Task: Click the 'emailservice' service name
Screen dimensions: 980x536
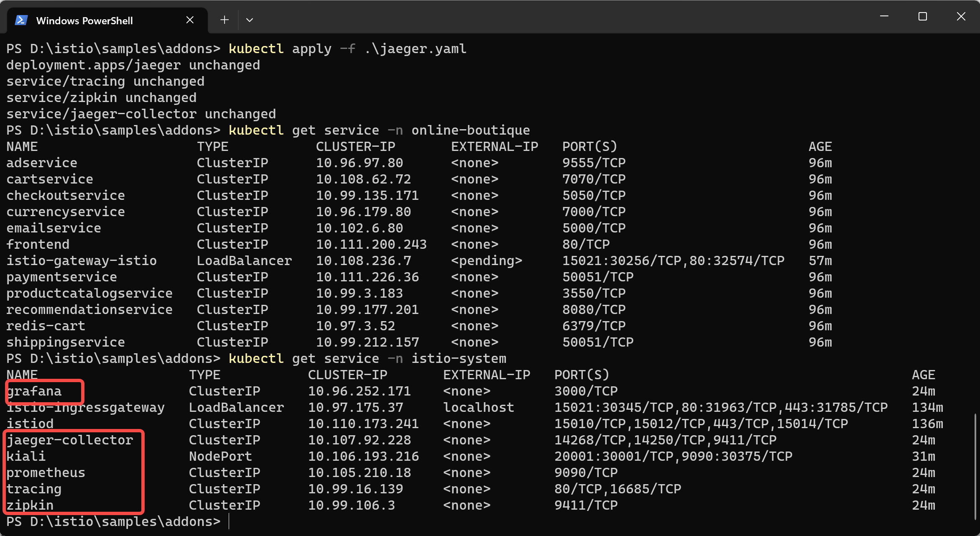Action: 54,228
